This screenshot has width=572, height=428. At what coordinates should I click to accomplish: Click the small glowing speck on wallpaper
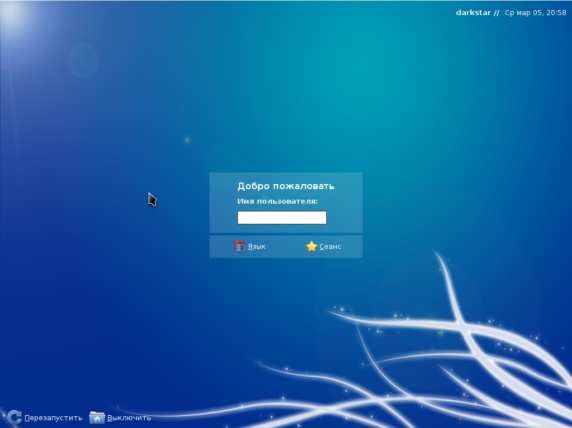(x=187, y=140)
